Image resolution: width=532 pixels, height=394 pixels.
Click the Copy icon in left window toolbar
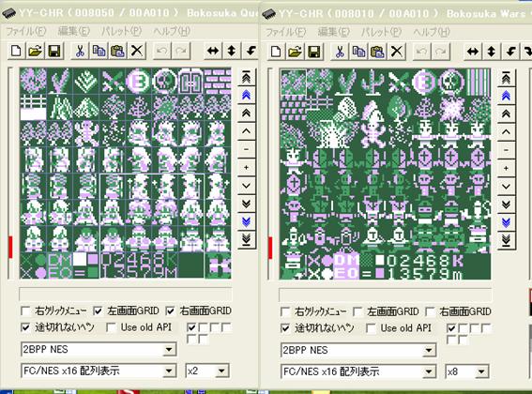(x=99, y=52)
